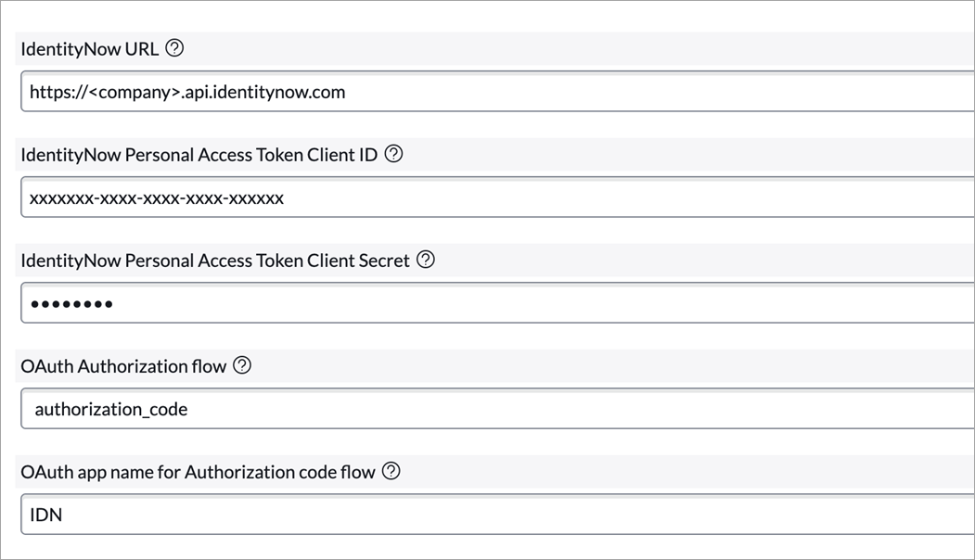975x560 pixels.
Task: Select the masked Client Secret input
Action: [497, 302]
